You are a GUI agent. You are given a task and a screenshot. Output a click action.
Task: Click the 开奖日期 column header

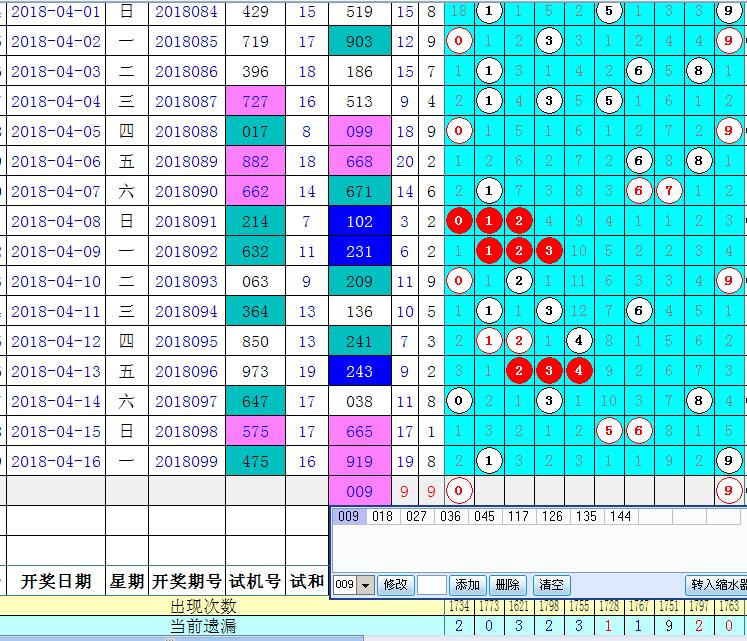click(x=56, y=581)
